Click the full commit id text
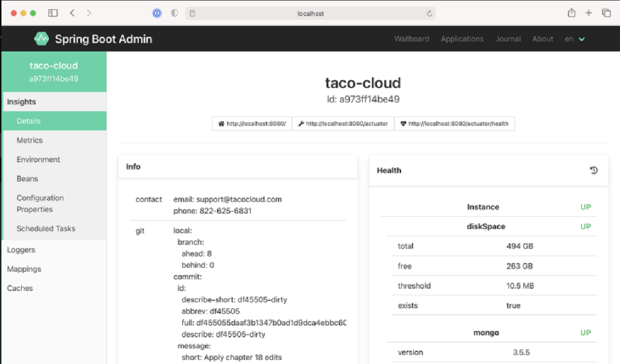 tap(264, 323)
